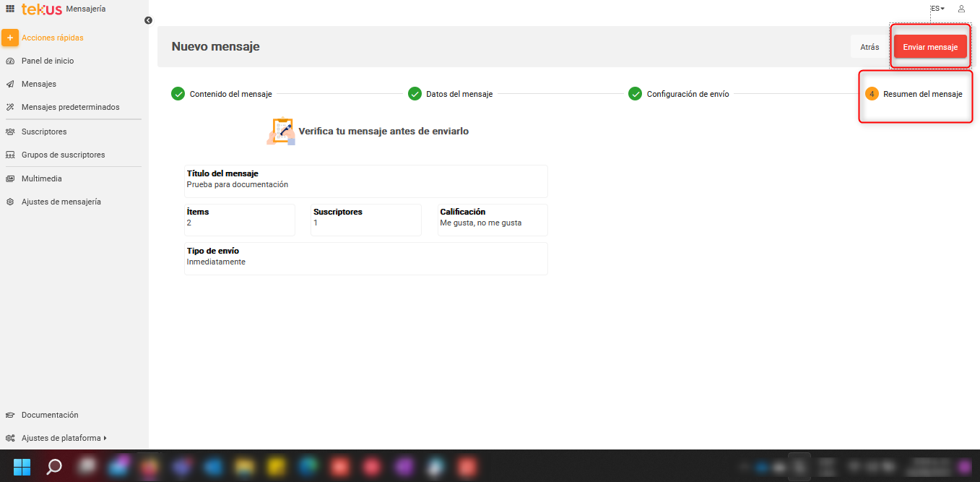980x482 pixels.
Task: Open Panel de inicio from the sidebar
Action: (x=48, y=61)
